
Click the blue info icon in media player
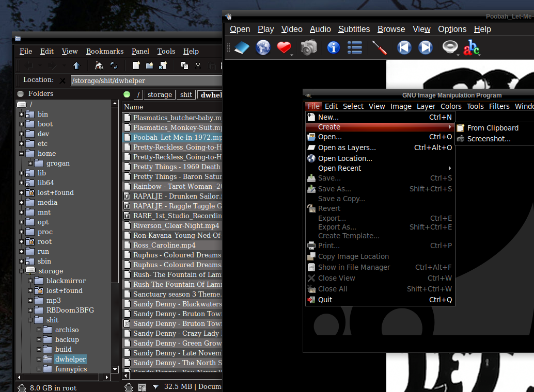click(334, 47)
